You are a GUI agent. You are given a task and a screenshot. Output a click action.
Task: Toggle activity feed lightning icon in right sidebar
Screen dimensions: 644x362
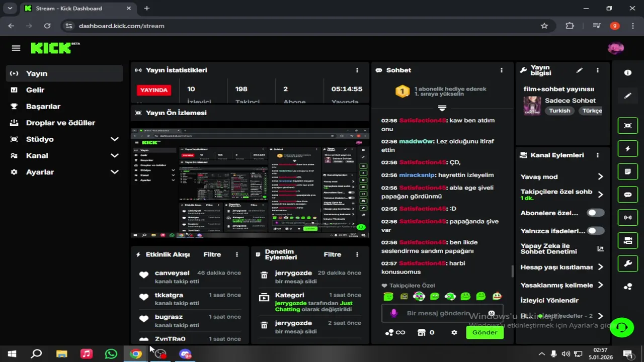(628, 148)
